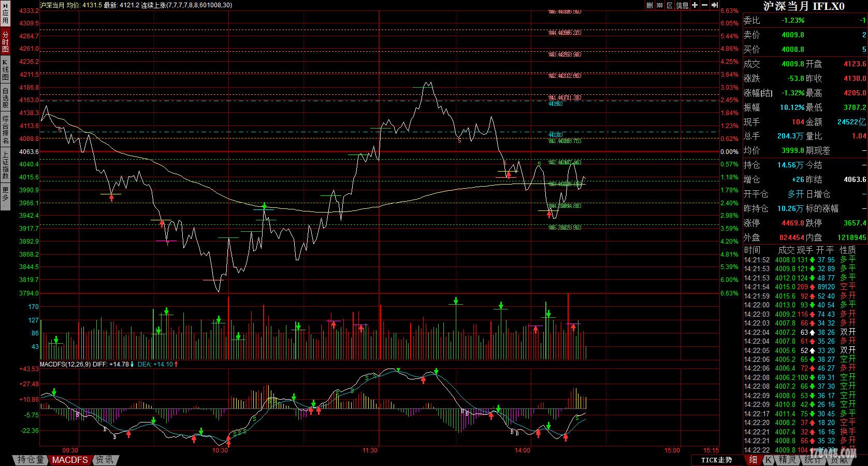Click the 0.00% percent axis label

[729, 152]
